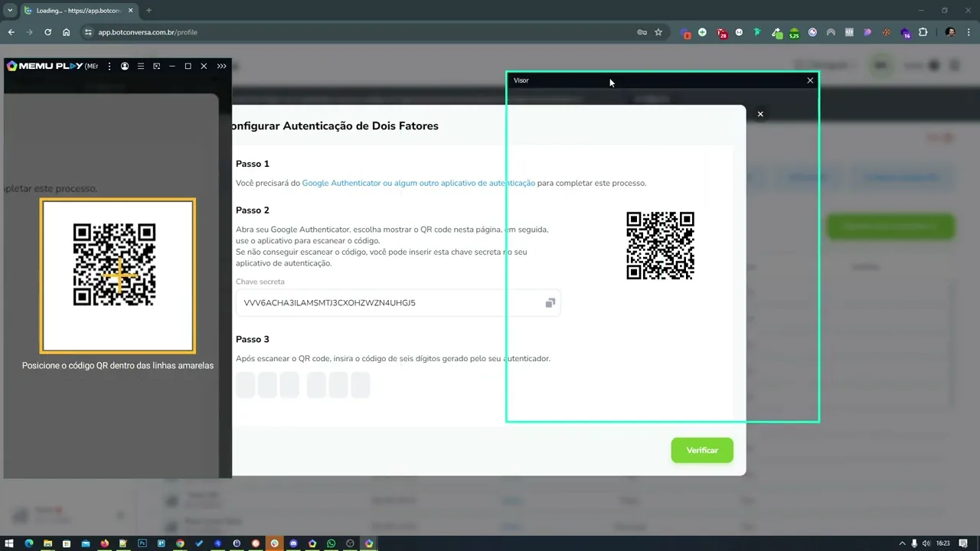The width and height of the screenshot is (980, 551).
Task: Click the MEmu Play mini-window mode icon
Action: pos(157,67)
